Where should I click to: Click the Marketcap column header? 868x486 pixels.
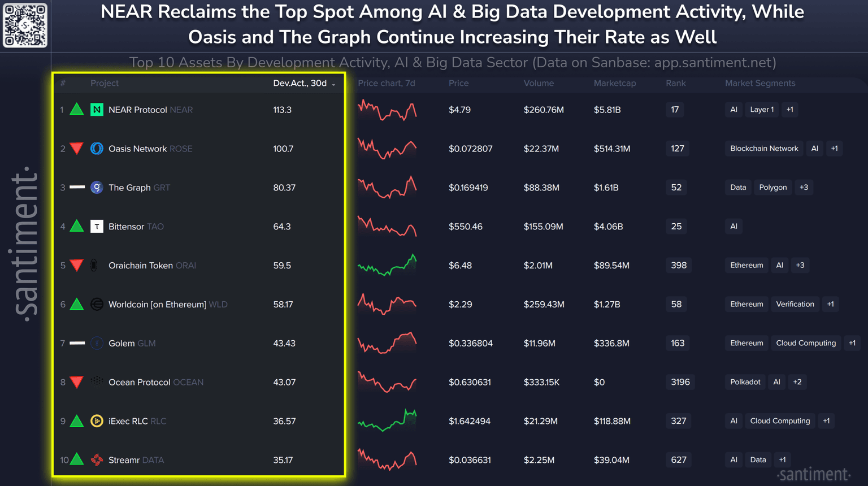[x=614, y=83]
